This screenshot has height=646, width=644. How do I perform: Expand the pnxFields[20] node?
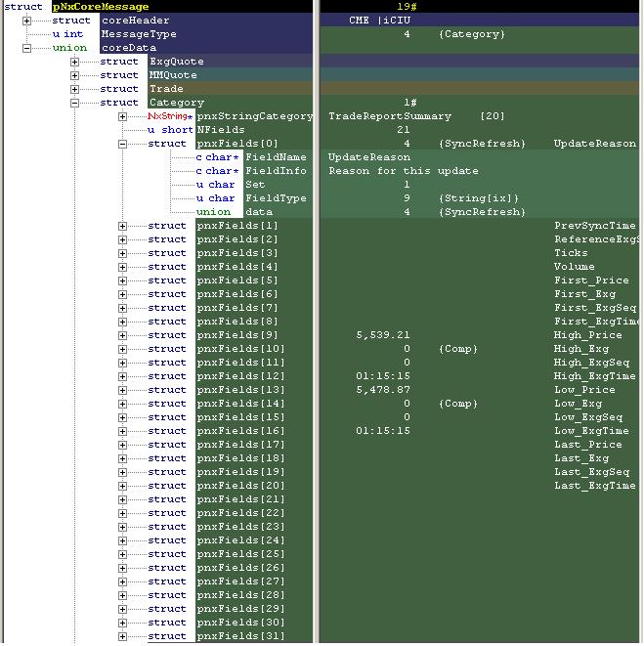coord(122,486)
